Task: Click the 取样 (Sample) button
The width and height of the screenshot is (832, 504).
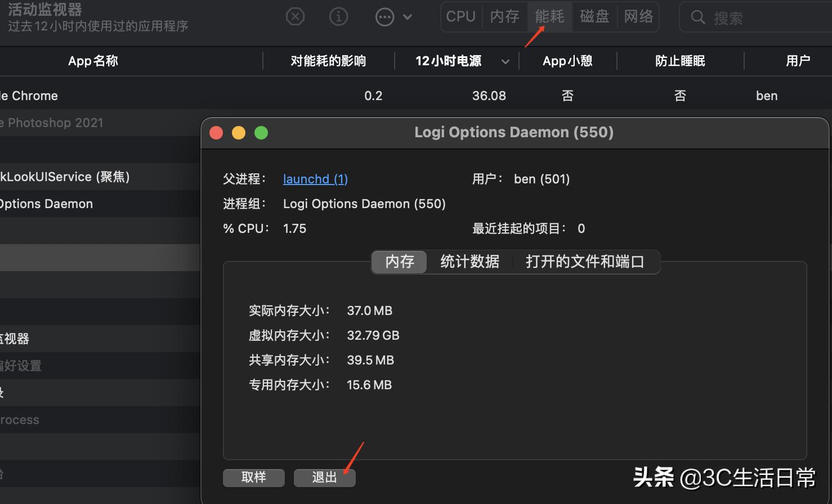Action: point(253,478)
